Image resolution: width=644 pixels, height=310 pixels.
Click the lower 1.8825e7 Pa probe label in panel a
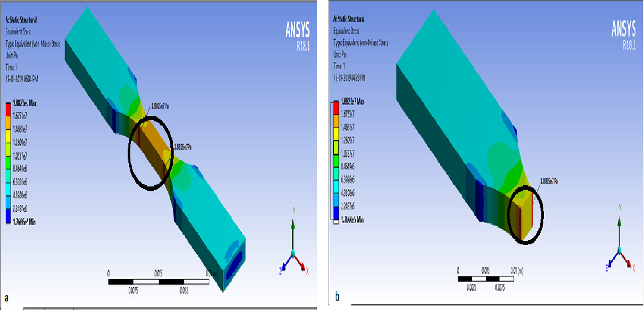pos(182,147)
